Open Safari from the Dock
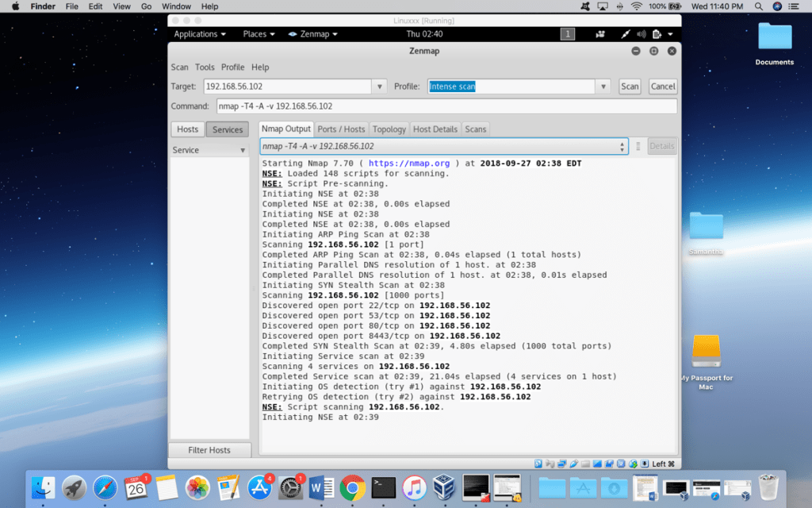 pyautogui.click(x=105, y=487)
